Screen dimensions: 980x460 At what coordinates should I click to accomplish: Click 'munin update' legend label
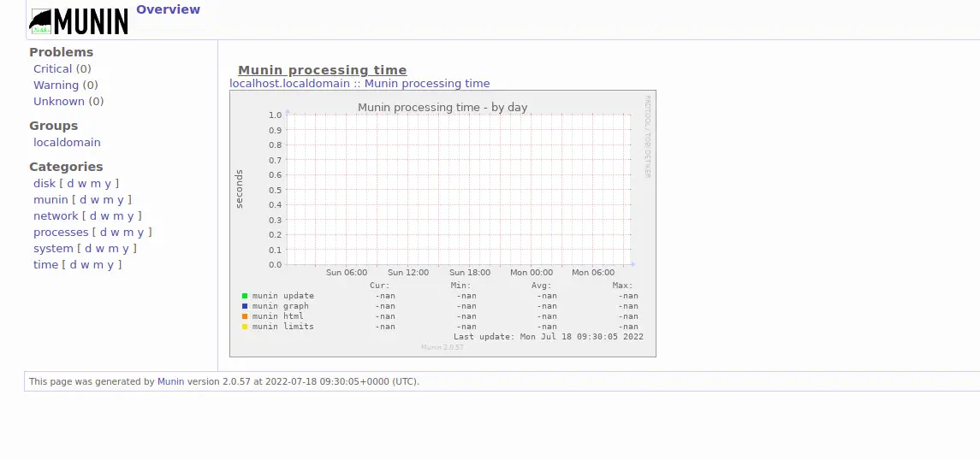(283, 296)
